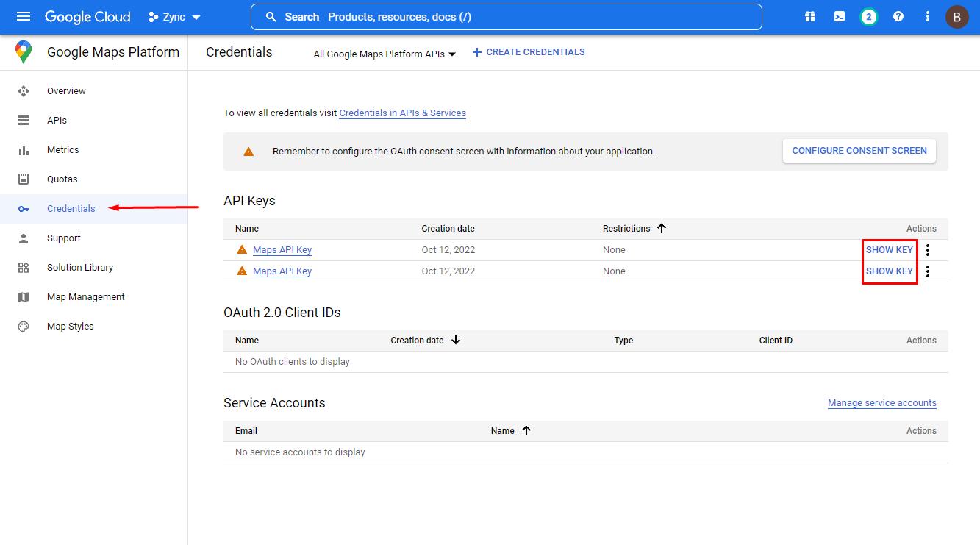
Task: Open Credentials in APIs & Services link
Action: [403, 113]
